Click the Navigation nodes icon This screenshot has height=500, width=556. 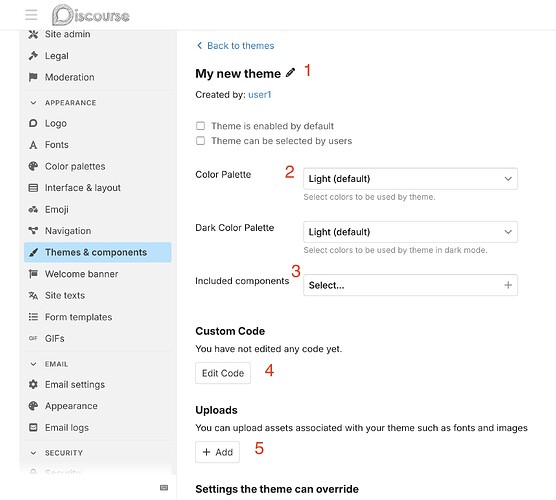[x=33, y=230]
